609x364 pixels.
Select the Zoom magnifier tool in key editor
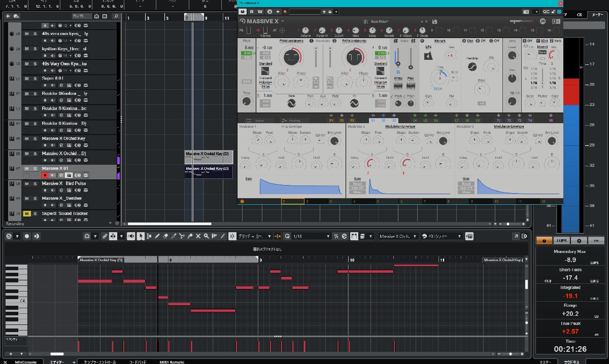pos(206,236)
